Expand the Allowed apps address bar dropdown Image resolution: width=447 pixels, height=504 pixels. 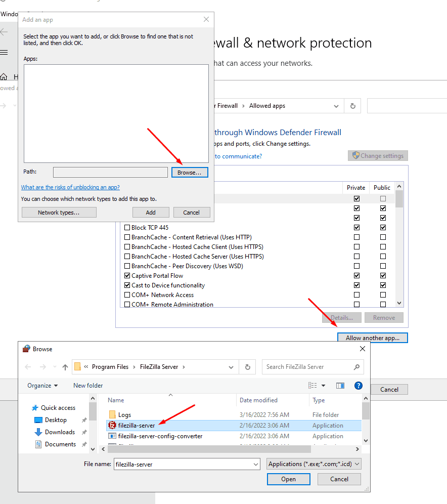(336, 106)
